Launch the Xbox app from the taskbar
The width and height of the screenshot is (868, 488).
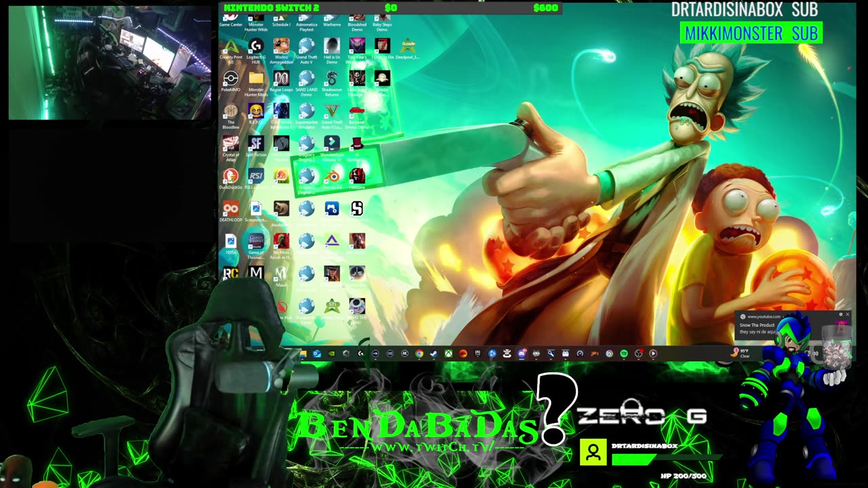[x=449, y=353]
